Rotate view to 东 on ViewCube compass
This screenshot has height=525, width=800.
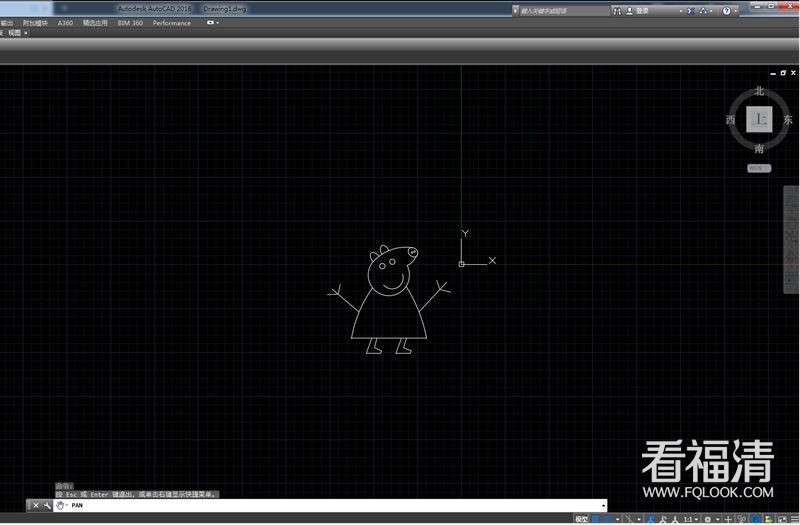[788, 119]
